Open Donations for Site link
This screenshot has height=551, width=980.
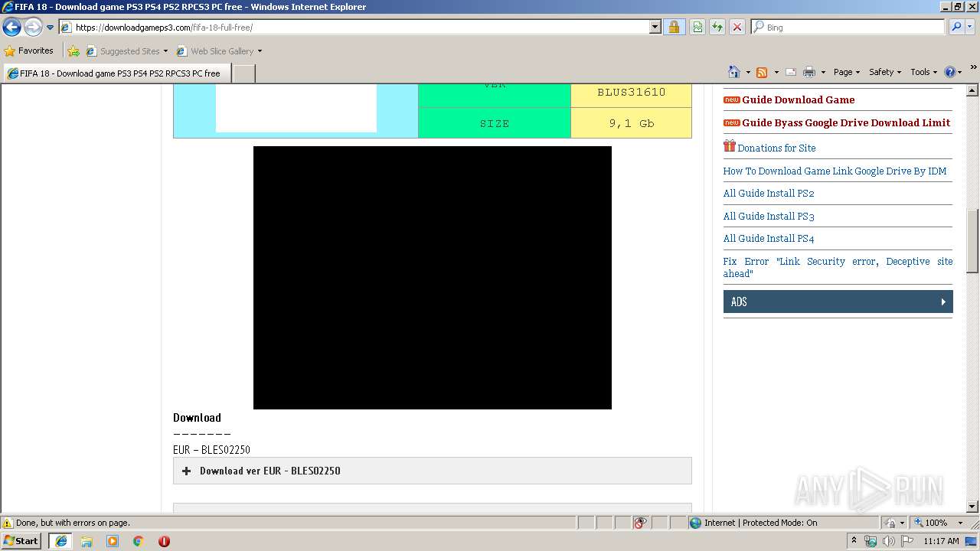pos(776,148)
